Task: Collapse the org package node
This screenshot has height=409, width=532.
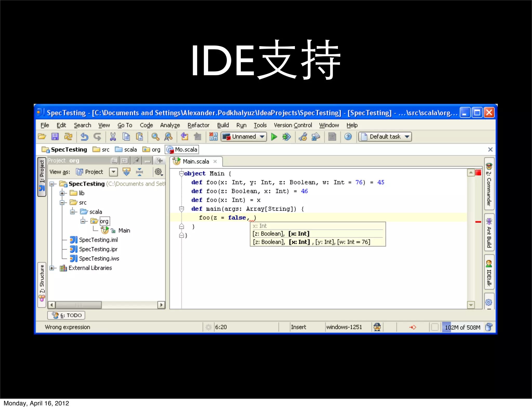Action: pos(83,221)
